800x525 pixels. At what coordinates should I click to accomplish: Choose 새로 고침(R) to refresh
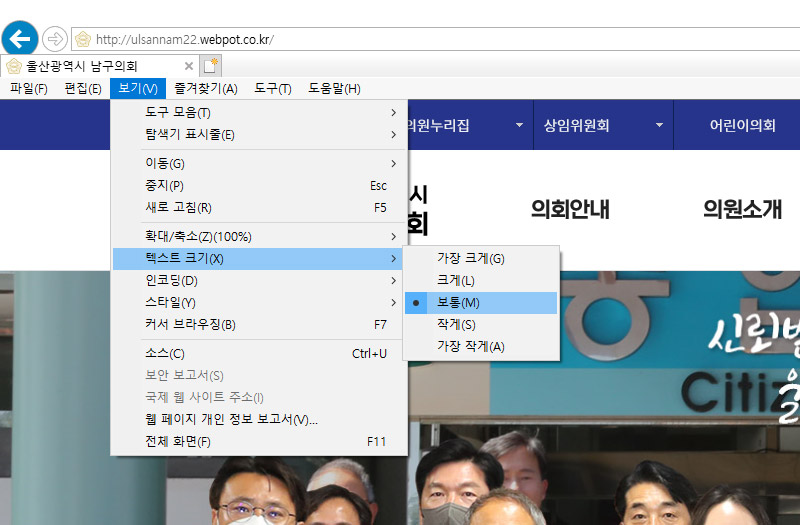pyautogui.click(x=259, y=207)
